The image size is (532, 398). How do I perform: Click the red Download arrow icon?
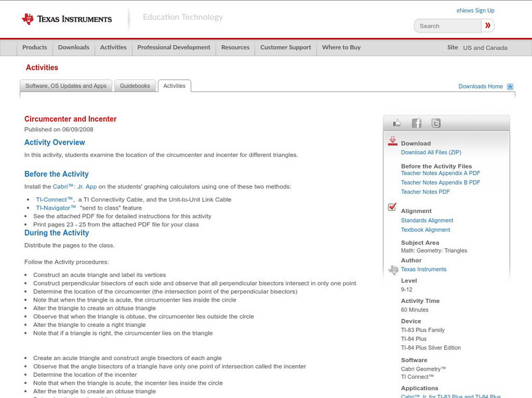coord(392,141)
